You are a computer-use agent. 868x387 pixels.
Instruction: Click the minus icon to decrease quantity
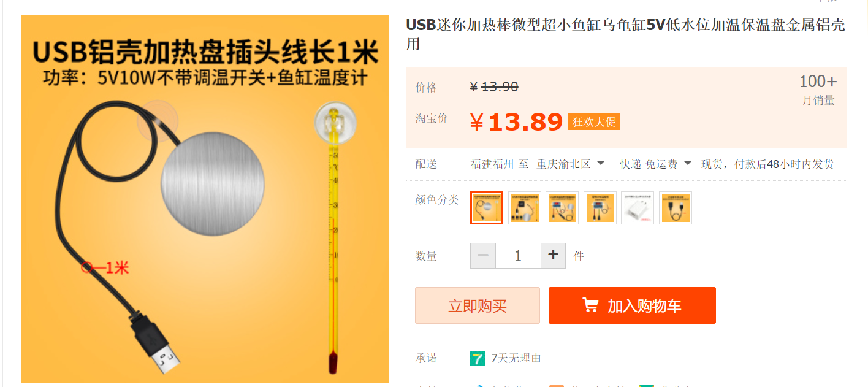pyautogui.click(x=483, y=256)
